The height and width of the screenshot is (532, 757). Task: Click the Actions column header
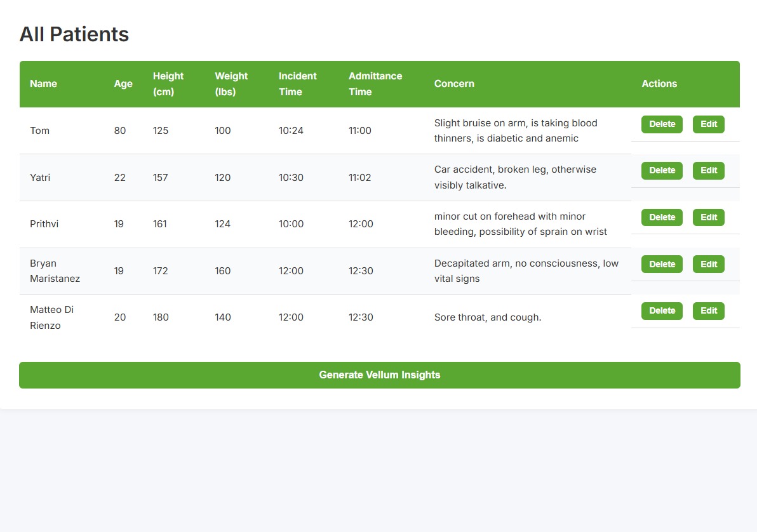click(x=659, y=84)
